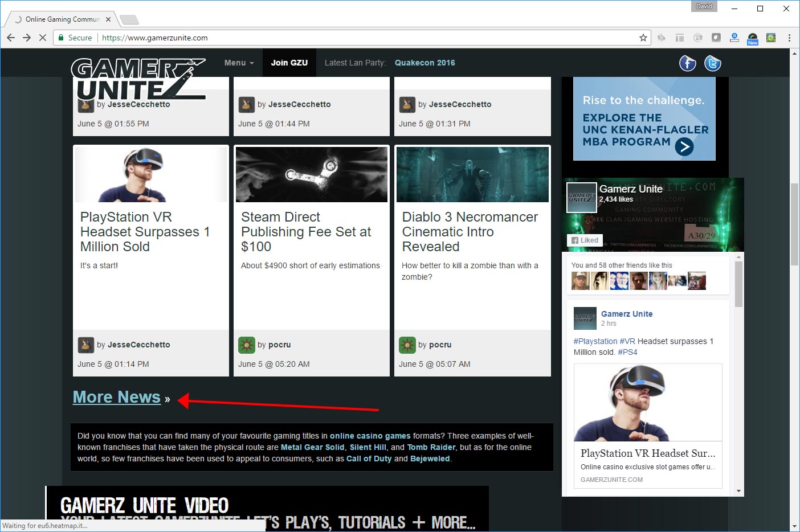Open a new browser tab
The height and width of the screenshot is (532, 800).
click(x=129, y=20)
